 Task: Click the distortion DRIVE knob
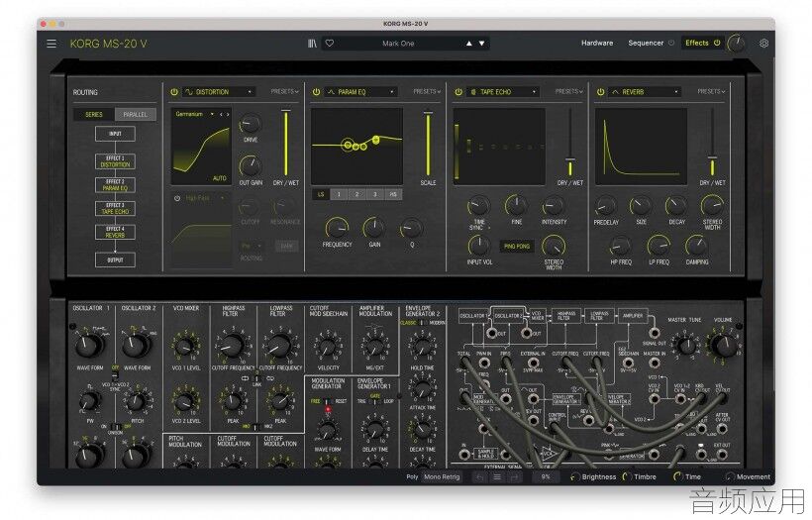(x=251, y=124)
